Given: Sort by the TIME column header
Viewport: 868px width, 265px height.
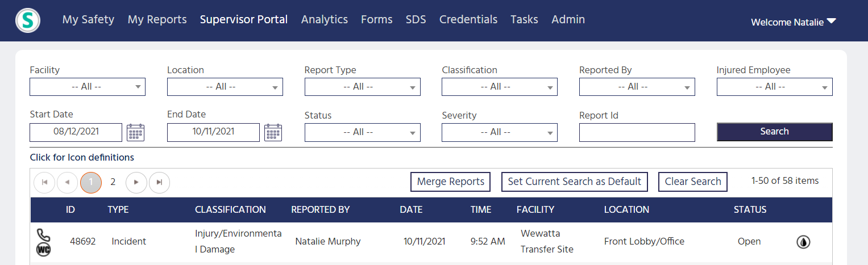Looking at the screenshot, I should click(x=481, y=209).
